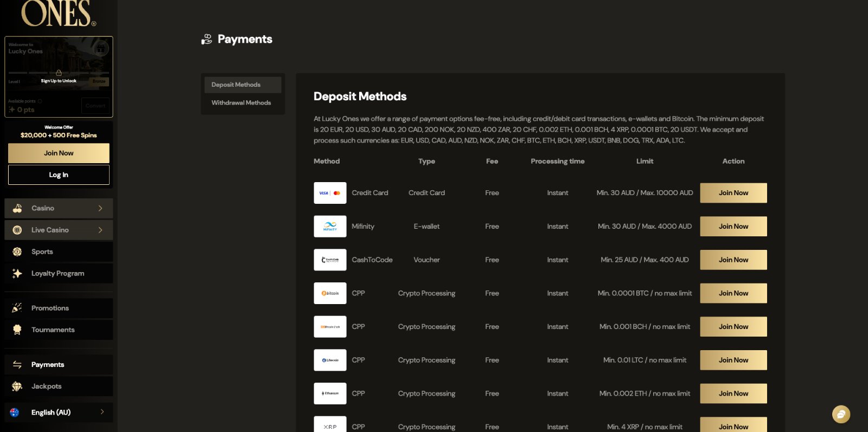Click the $20,000 + 500 Free Spins offer
This screenshot has height=432, width=868.
(59, 136)
